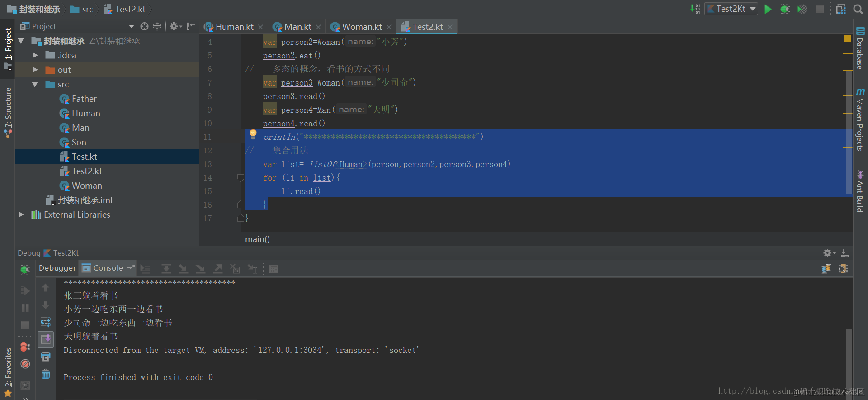Collapse the src folder
This screenshot has height=400, width=868.
(x=35, y=84)
